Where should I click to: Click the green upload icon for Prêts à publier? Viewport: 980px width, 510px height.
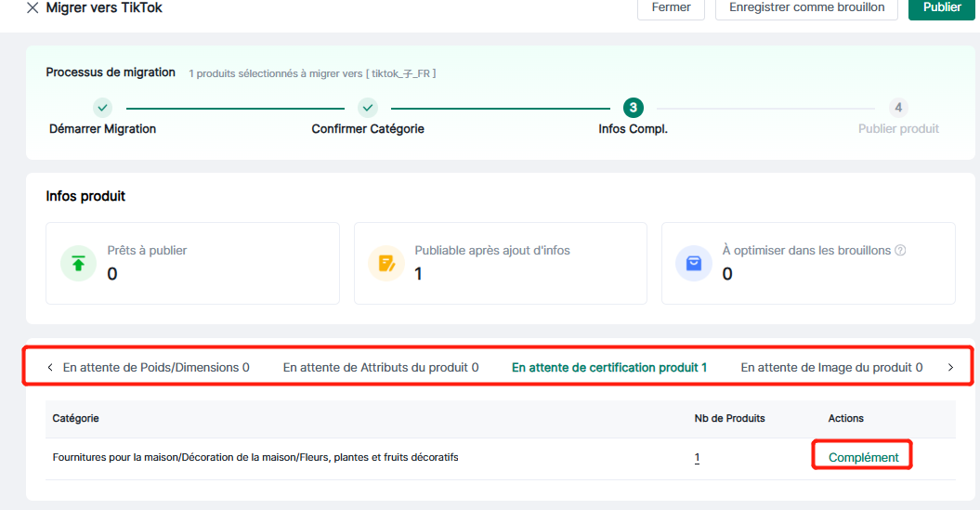tap(78, 264)
